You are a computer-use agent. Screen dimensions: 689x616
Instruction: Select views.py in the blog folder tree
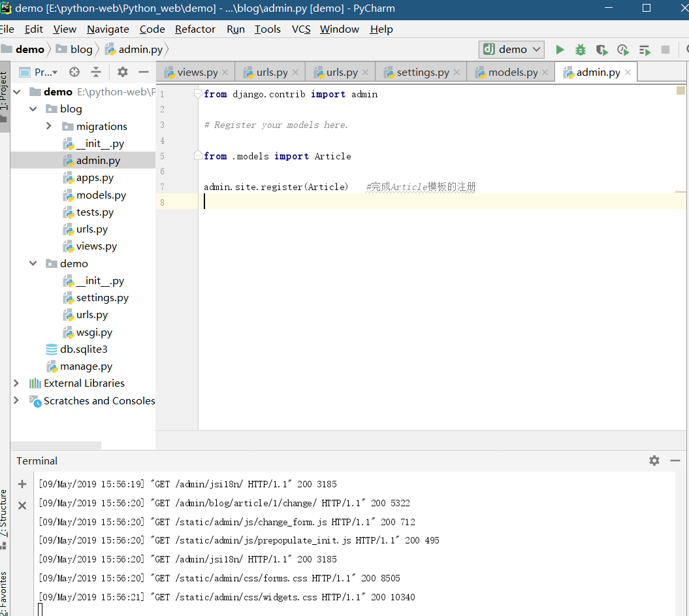pyautogui.click(x=89, y=246)
